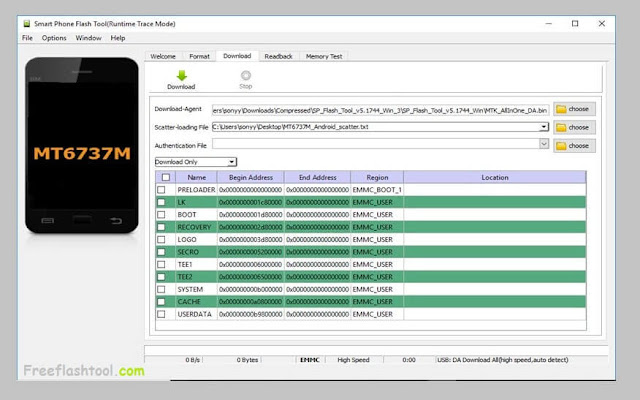Select the Download tab
The height and width of the screenshot is (400, 640).
tap(237, 56)
